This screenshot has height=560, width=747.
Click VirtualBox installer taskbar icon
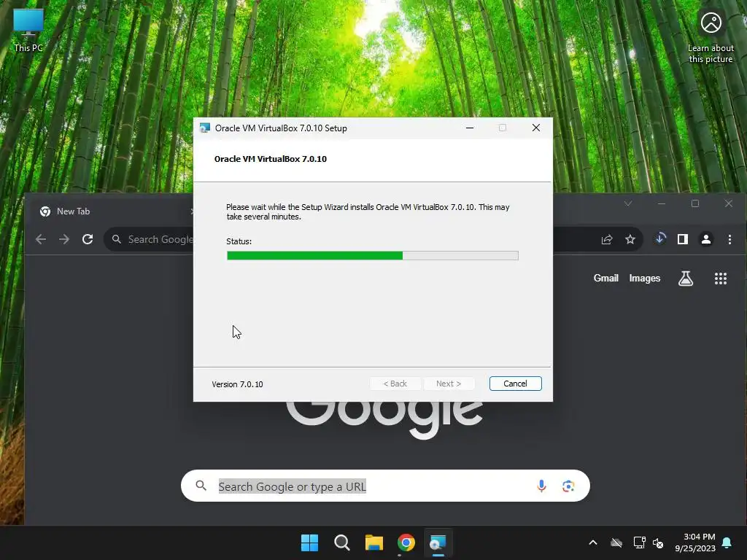coord(438,542)
